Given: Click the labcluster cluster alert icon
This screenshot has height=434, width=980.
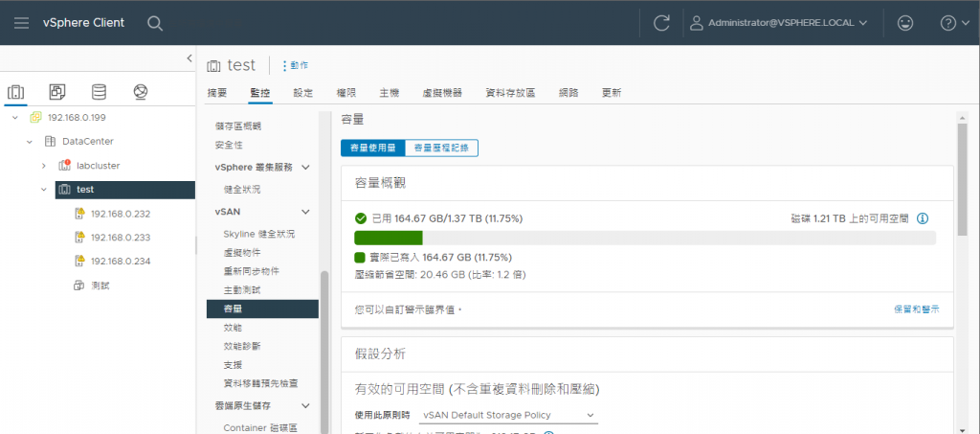Looking at the screenshot, I should [x=64, y=165].
